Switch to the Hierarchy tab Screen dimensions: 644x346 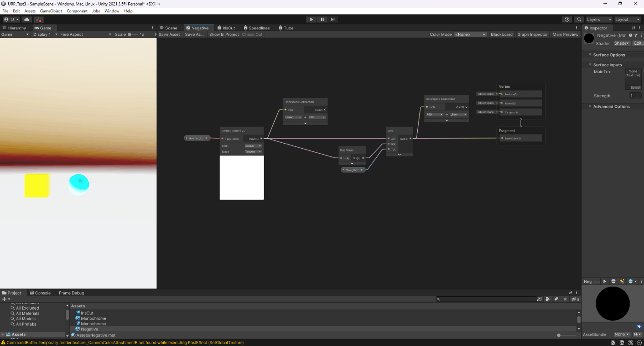(14, 28)
